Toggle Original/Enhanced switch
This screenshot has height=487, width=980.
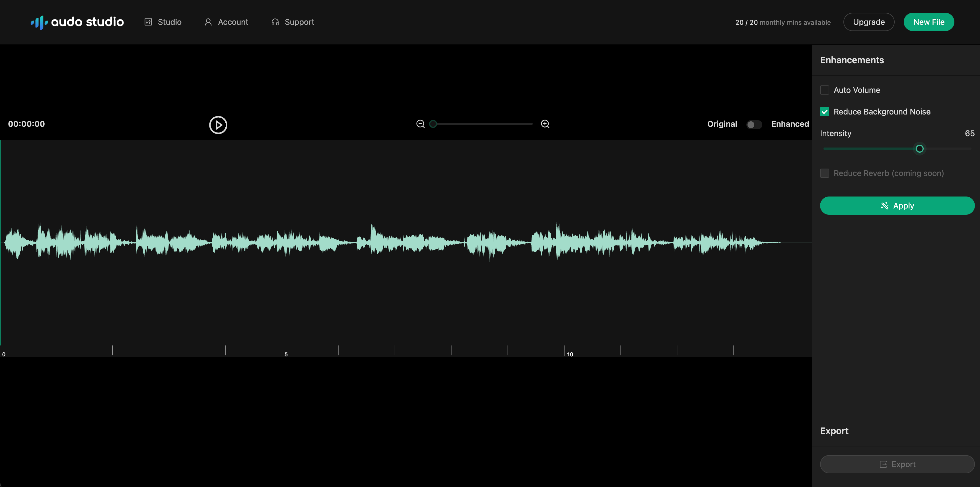click(x=754, y=124)
